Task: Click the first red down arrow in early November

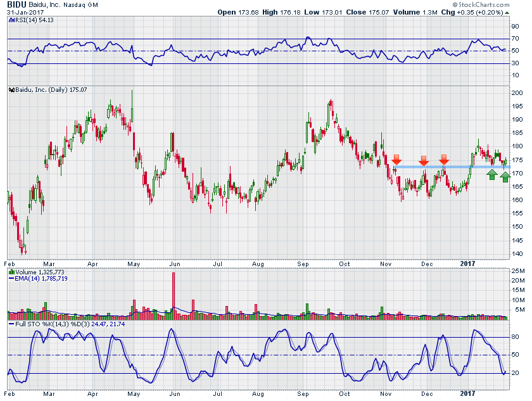Action: pos(396,160)
